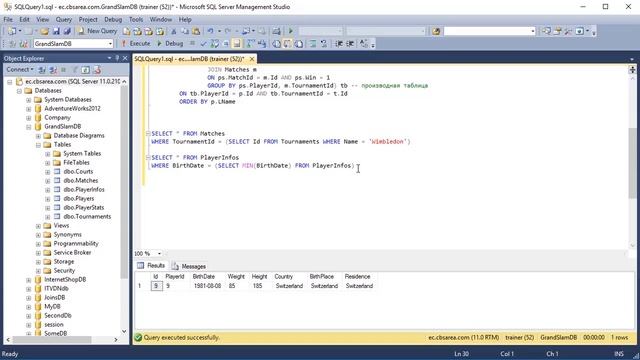Click the Cut scissors icon
This screenshot has height=360, width=640.
point(173,31)
